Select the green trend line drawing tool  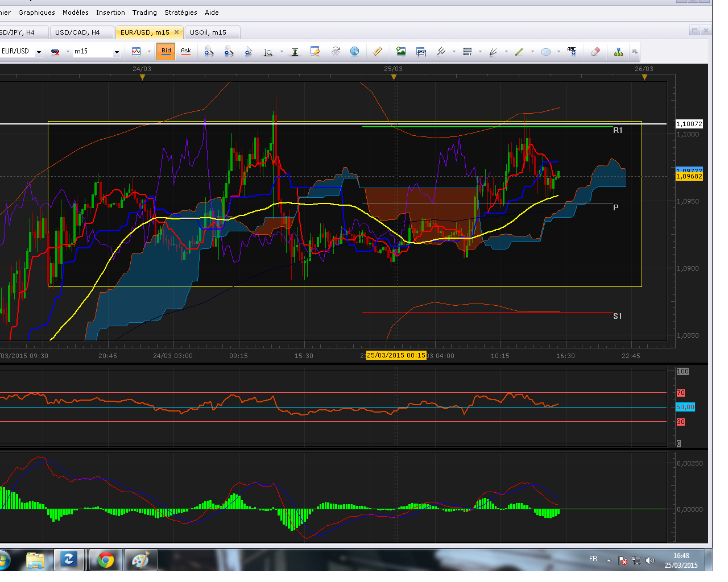click(519, 52)
